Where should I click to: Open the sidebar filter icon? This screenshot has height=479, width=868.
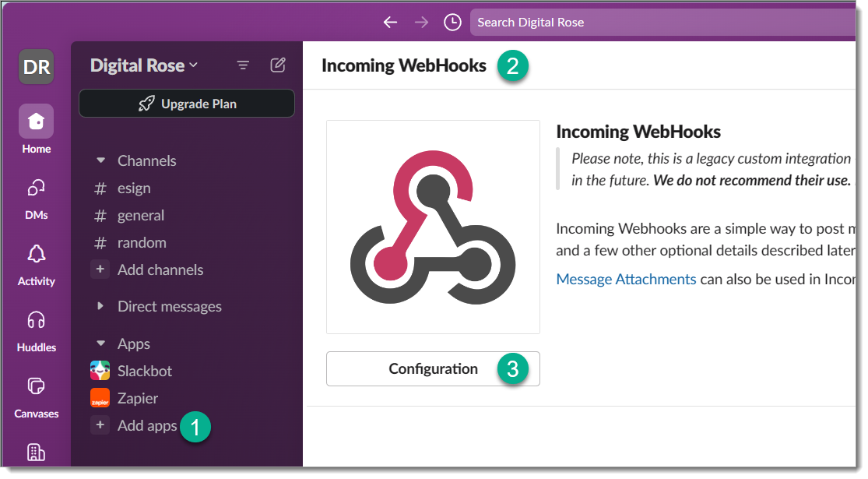(x=243, y=65)
